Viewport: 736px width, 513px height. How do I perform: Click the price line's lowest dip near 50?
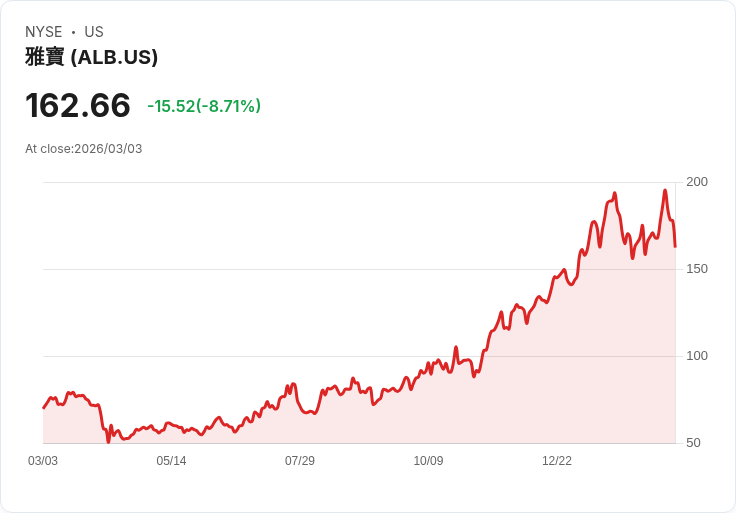click(x=108, y=441)
